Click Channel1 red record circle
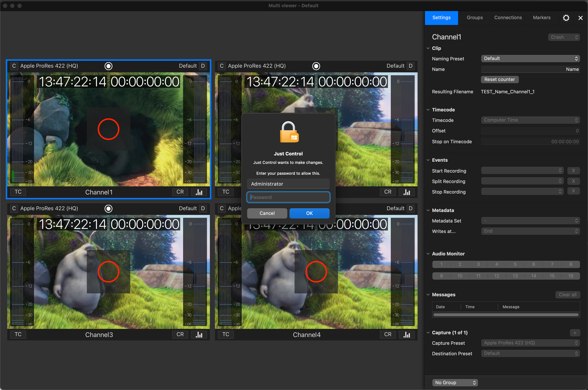This screenshot has width=588, height=390. (x=108, y=129)
